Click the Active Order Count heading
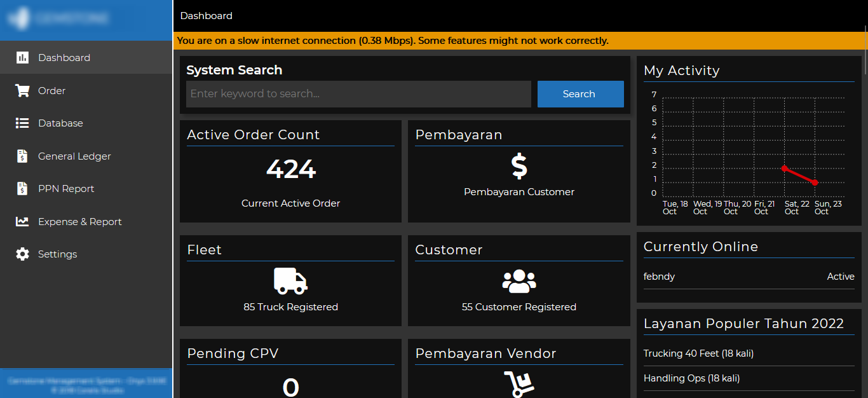 (254, 135)
